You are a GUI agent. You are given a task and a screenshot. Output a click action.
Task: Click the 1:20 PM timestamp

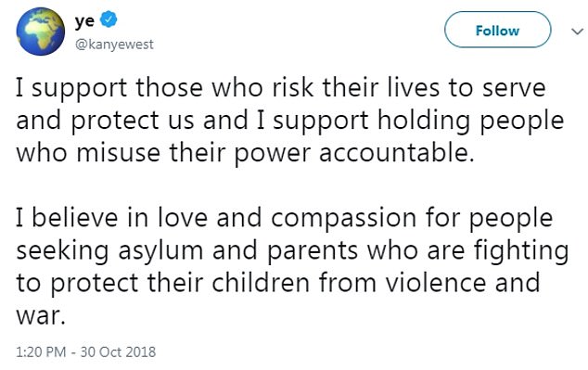coord(41,352)
